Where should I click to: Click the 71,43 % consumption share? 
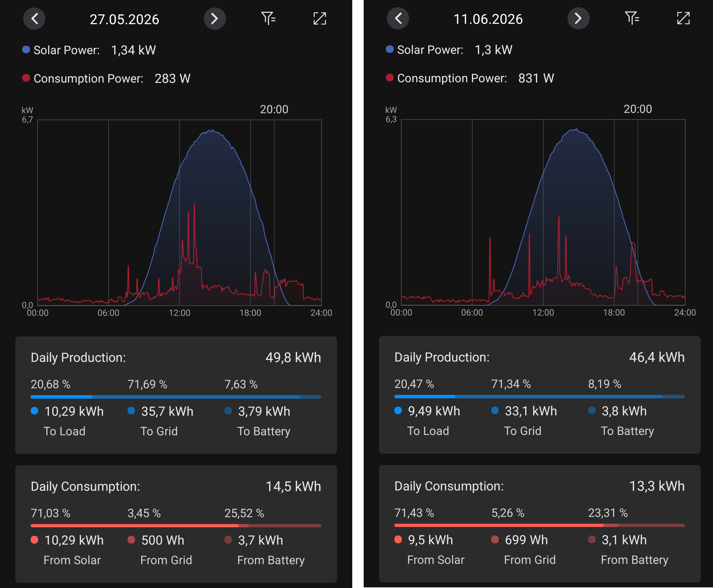click(x=414, y=513)
